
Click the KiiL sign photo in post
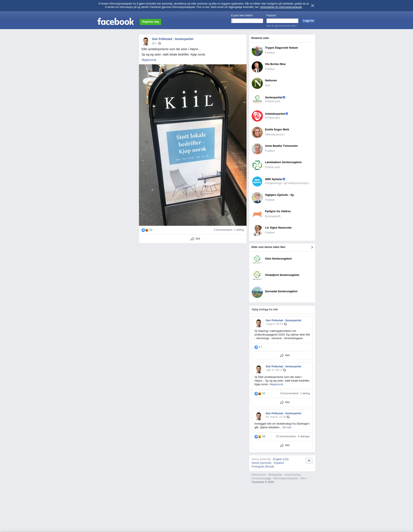click(x=193, y=145)
